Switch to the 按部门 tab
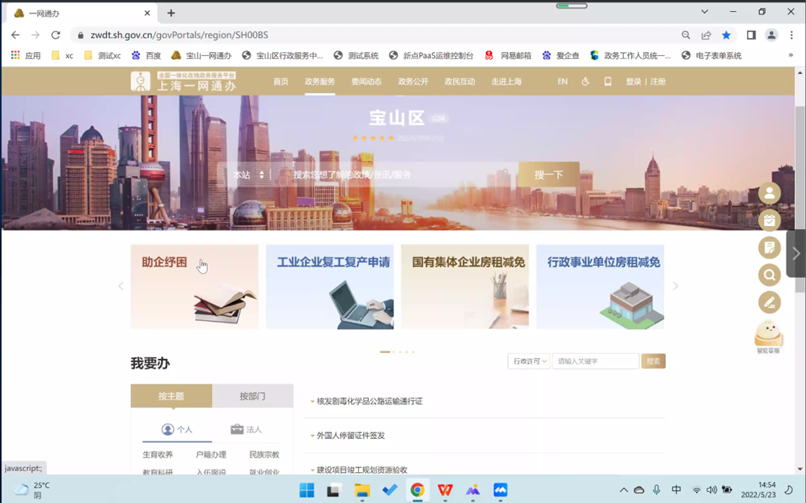 point(252,396)
